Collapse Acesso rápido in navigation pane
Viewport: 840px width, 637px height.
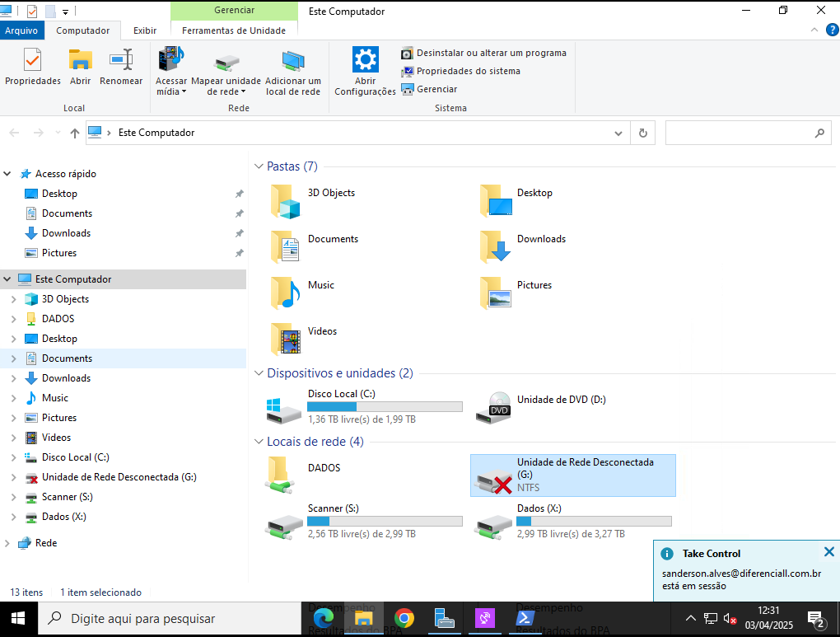click(x=7, y=174)
